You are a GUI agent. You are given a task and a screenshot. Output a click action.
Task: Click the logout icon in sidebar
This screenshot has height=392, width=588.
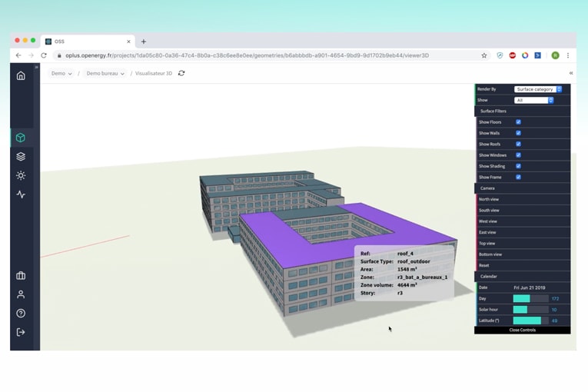[x=21, y=332]
